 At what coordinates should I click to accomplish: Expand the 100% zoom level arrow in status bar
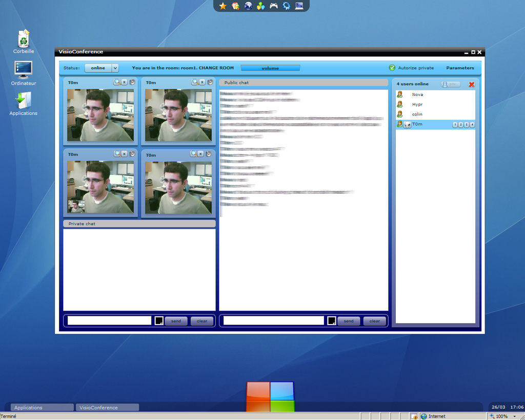point(514,416)
